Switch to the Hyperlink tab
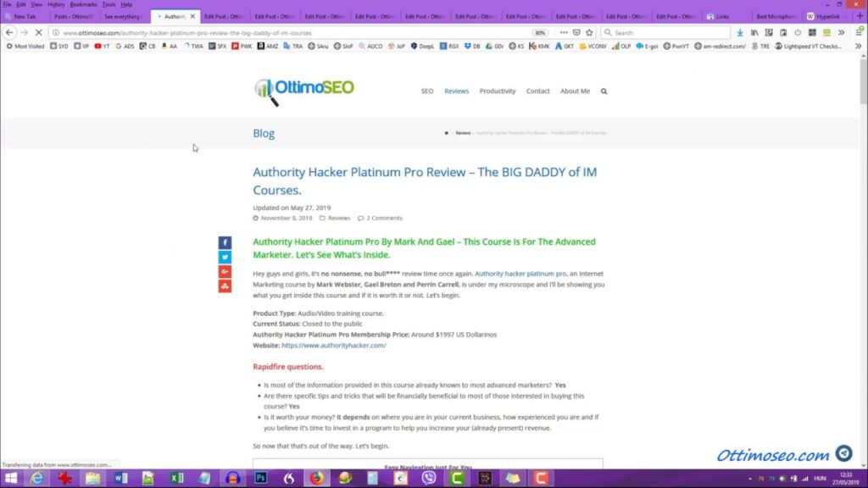This screenshot has width=868, height=488. coord(827,17)
